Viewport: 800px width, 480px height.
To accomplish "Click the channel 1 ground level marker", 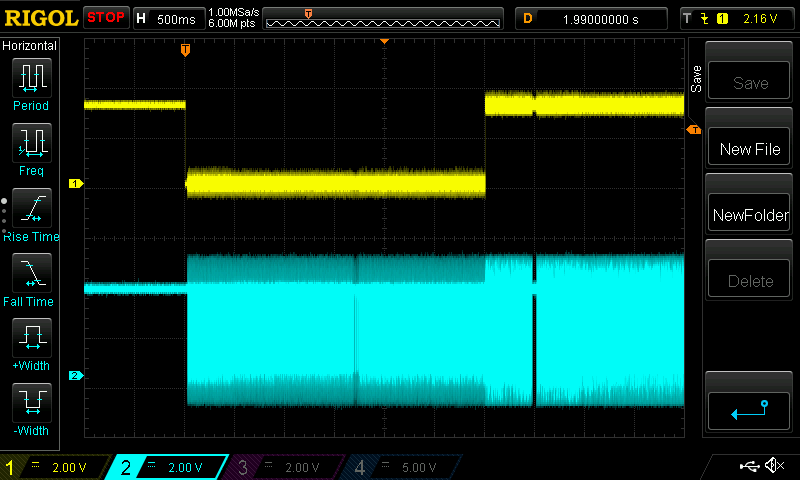I will click(76, 183).
